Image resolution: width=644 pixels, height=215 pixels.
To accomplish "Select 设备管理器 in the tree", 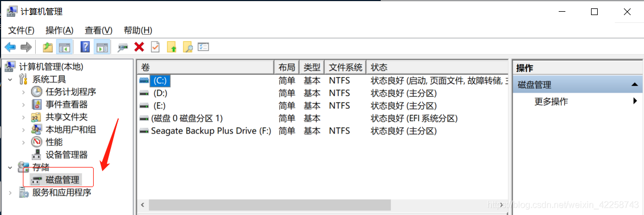I will 66,155.
